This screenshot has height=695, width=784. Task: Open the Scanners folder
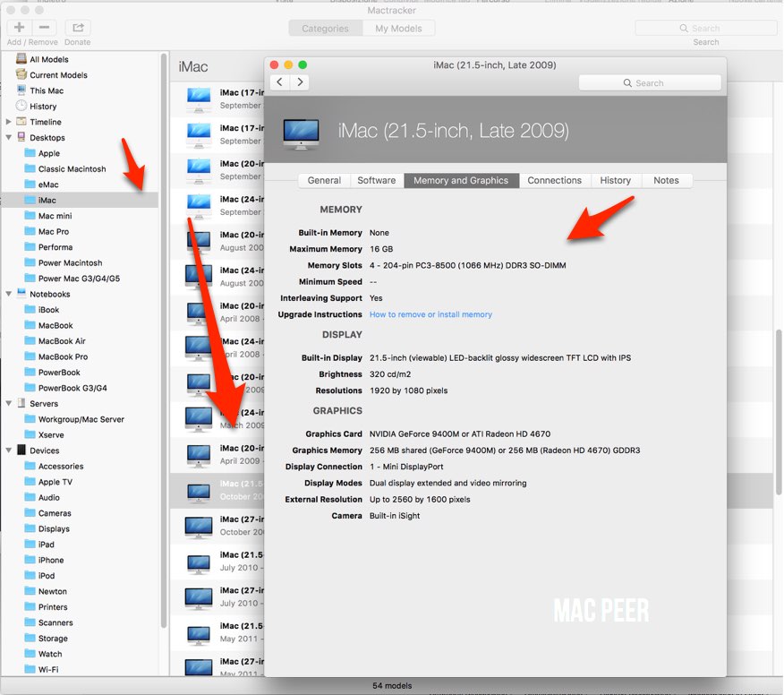tap(48, 622)
